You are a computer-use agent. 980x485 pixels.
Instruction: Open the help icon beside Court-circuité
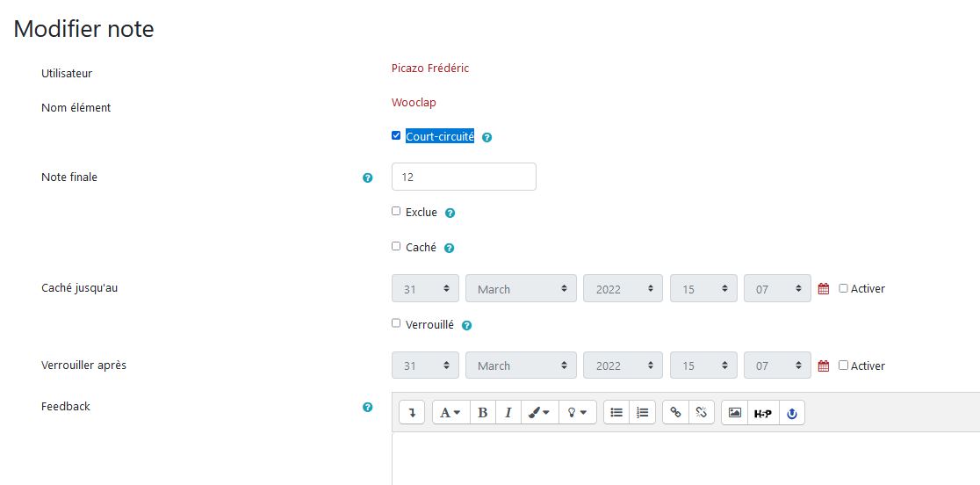(486, 138)
